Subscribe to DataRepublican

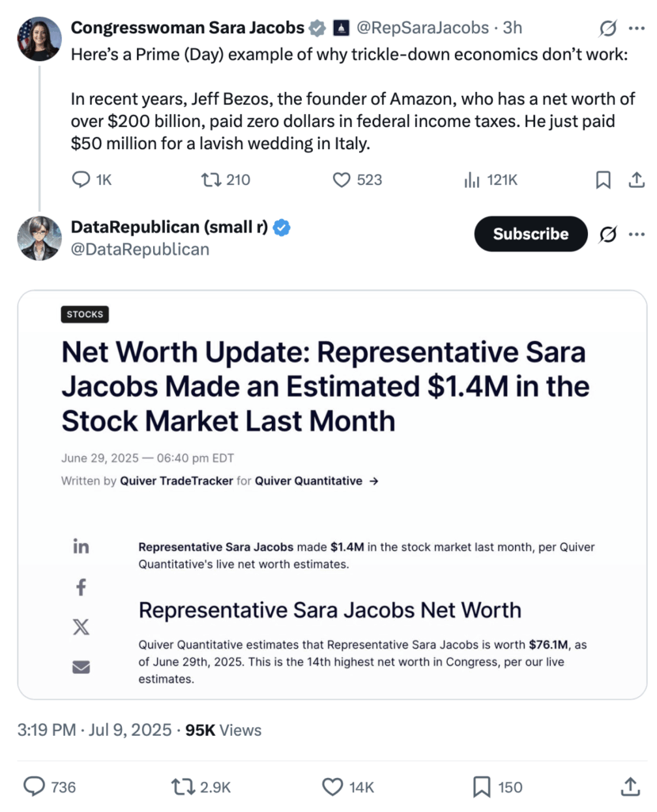[x=530, y=234]
